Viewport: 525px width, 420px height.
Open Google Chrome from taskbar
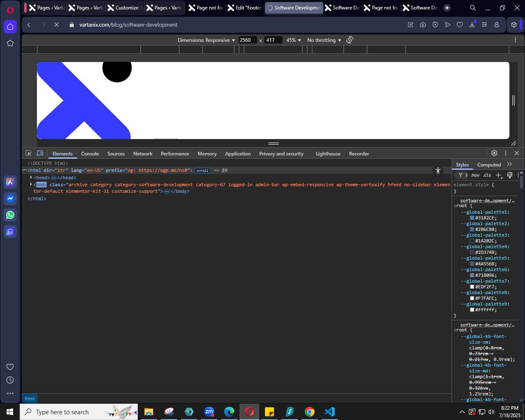[x=310, y=411]
